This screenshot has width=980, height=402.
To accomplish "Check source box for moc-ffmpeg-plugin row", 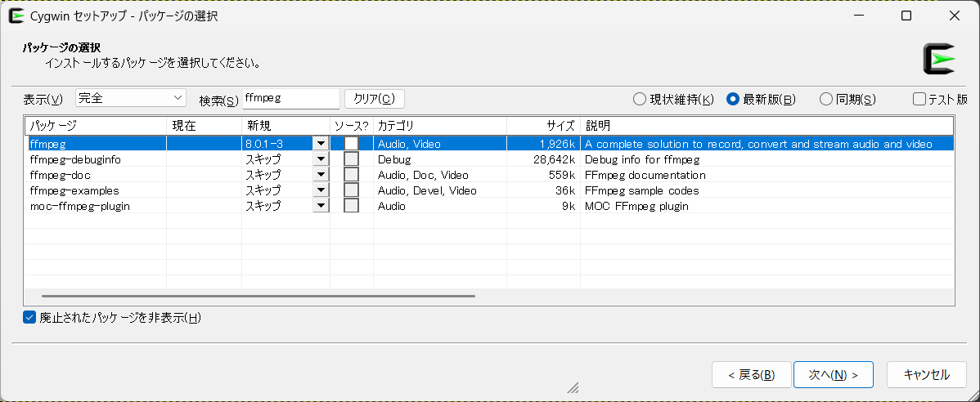I will [x=351, y=205].
